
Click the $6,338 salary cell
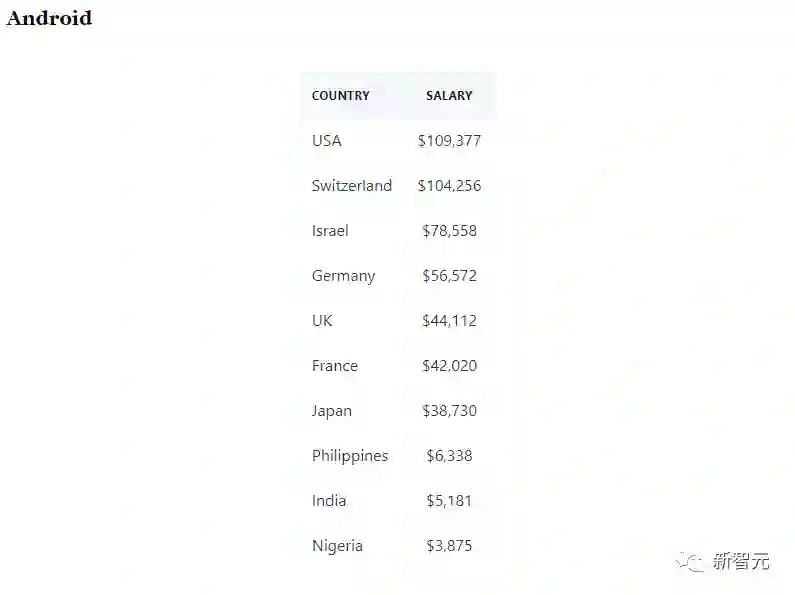point(449,456)
